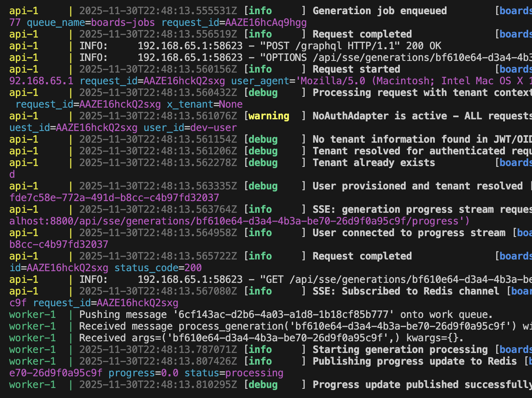This screenshot has width=532, height=398.
Task: Click the NoAuthAdapter warning tag
Action: [x=268, y=116]
